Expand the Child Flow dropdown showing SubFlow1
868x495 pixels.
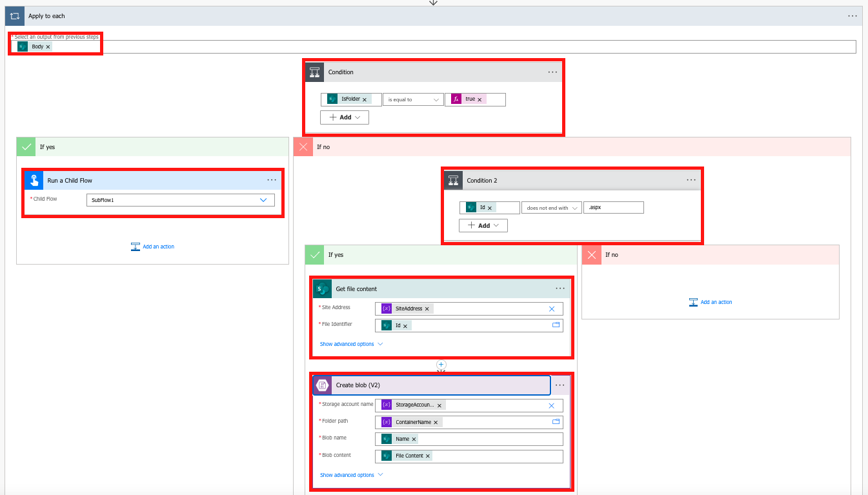coord(263,200)
